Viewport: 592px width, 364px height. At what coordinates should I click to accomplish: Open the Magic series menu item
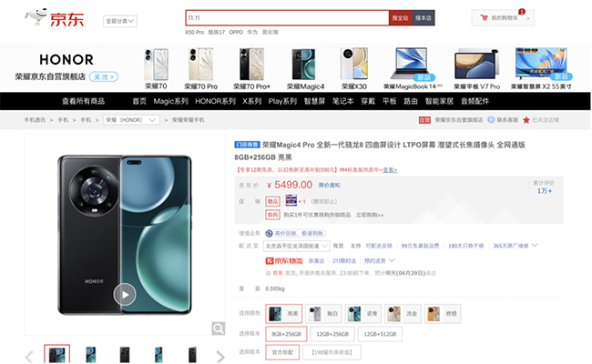170,101
